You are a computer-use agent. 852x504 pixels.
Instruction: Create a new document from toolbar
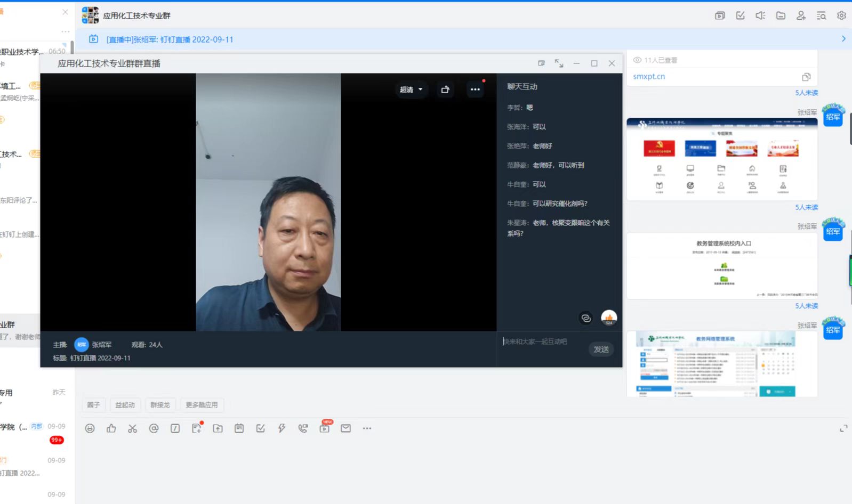[197, 428]
